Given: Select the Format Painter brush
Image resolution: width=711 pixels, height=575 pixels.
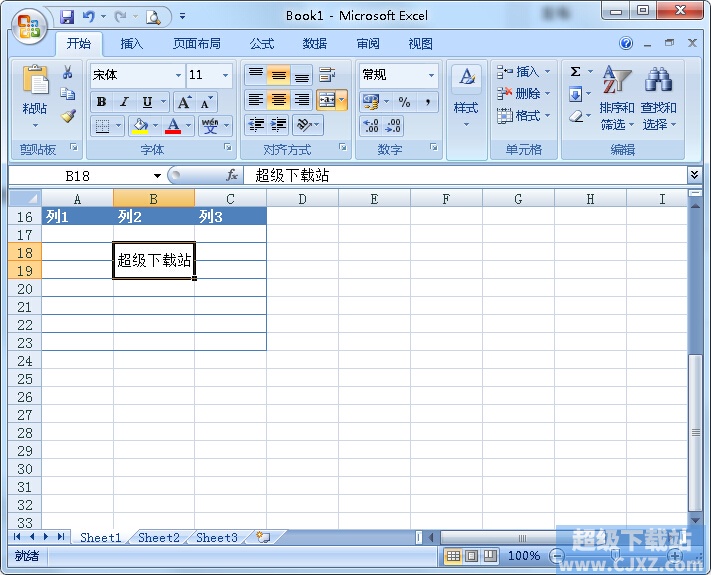Looking at the screenshot, I should 68,116.
